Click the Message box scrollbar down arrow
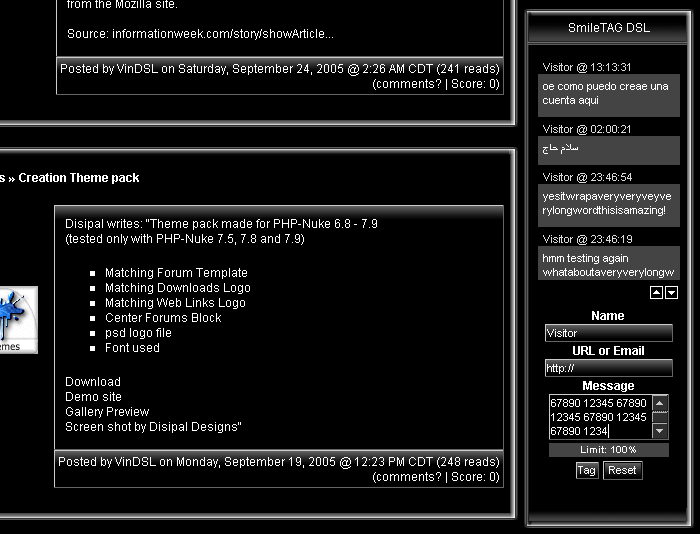Viewport: 700px width, 534px height. (x=660, y=431)
